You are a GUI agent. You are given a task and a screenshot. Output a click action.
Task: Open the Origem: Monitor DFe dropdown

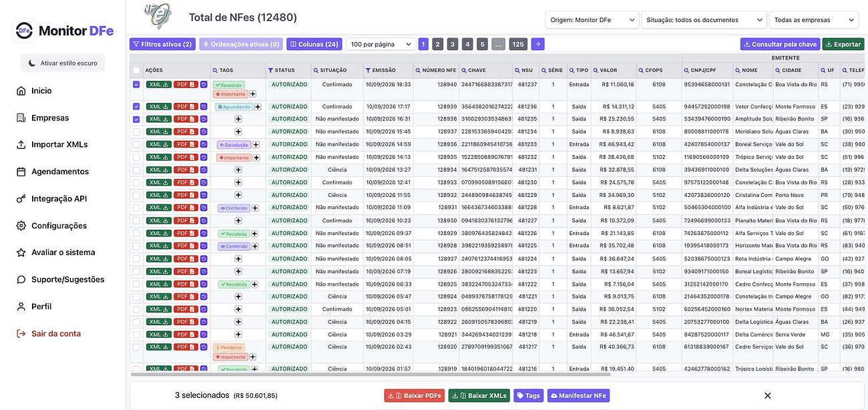[592, 20]
